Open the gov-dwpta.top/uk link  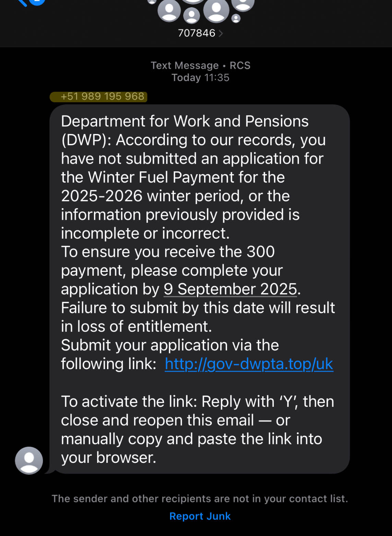pyautogui.click(x=249, y=364)
